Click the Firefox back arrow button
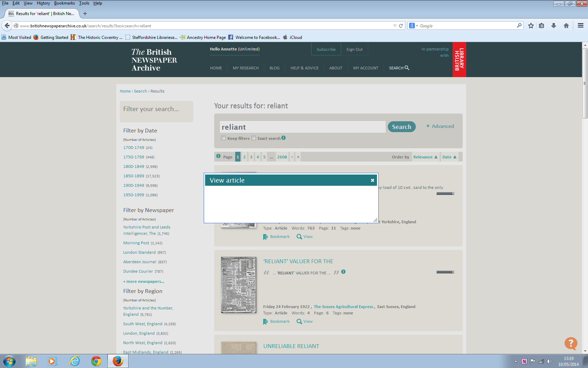This screenshot has height=368, width=588. (7, 26)
